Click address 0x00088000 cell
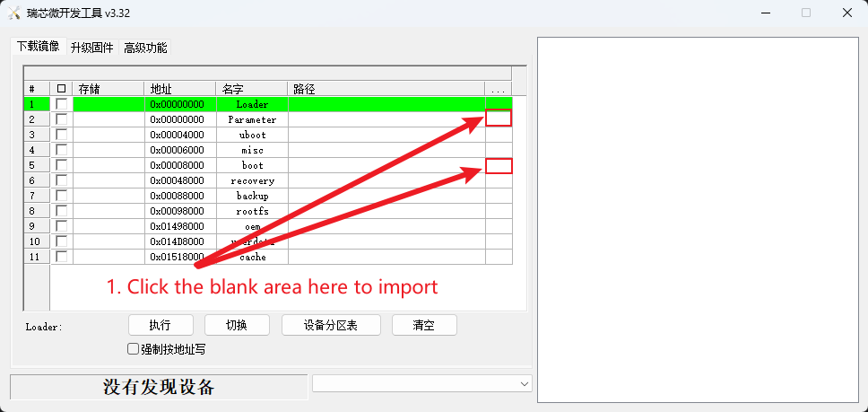 coord(180,196)
